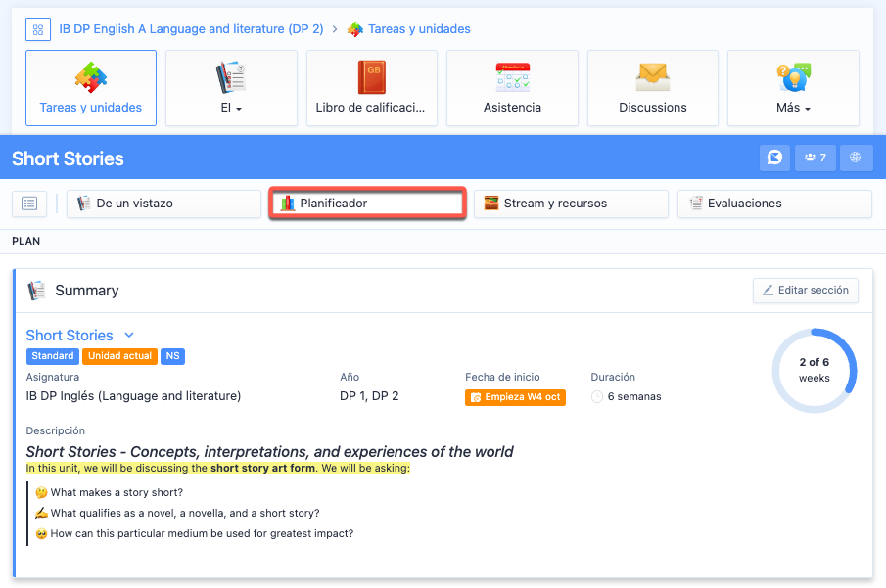Switch to the Planificador tab
The height and width of the screenshot is (588, 886).
(367, 204)
